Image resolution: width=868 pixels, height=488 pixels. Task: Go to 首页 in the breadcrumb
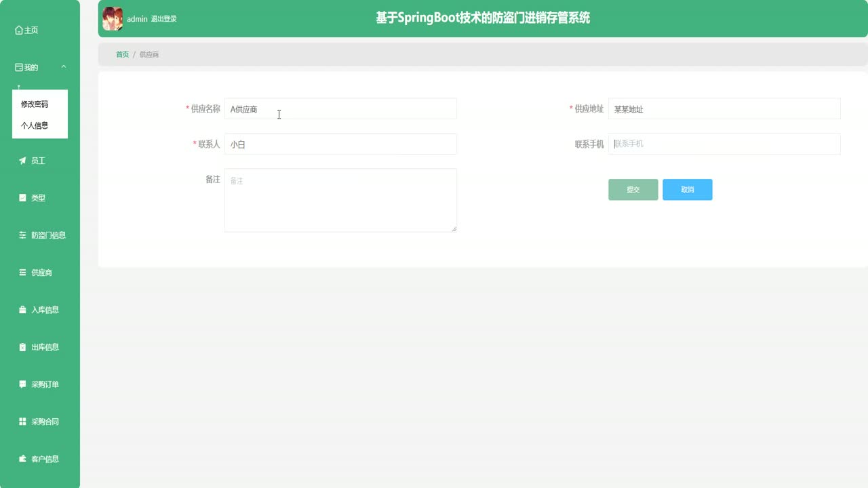pyautogui.click(x=122, y=54)
